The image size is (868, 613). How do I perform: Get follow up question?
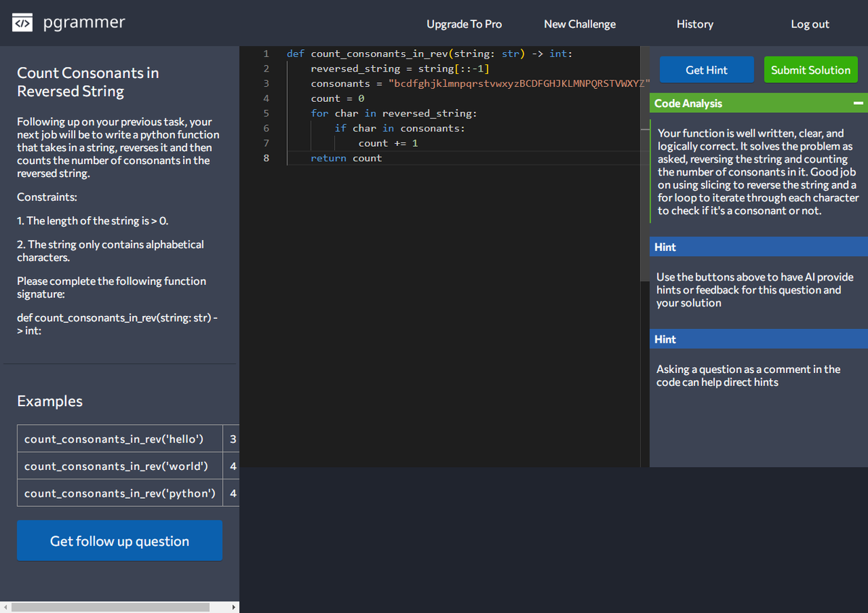(119, 541)
